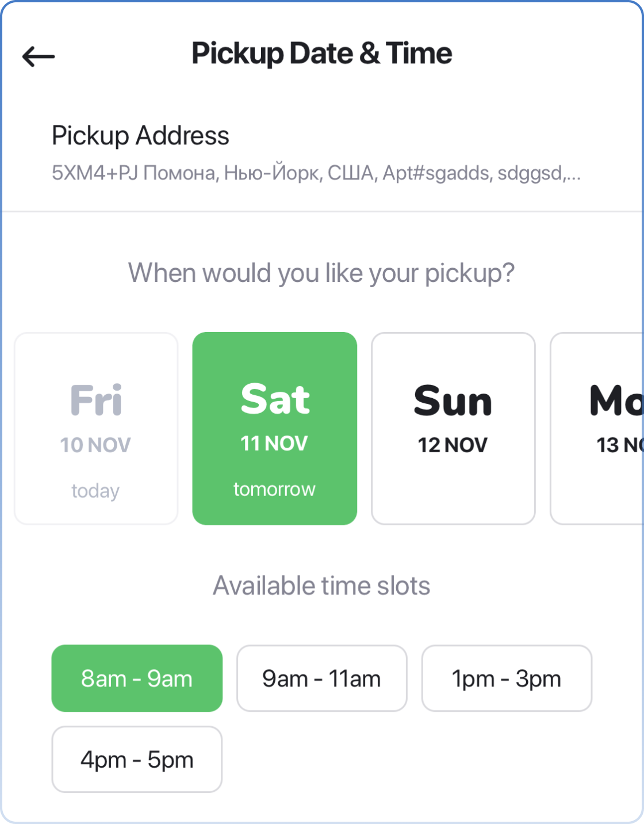Viewport: 644px width, 824px height.
Task: Click the greyed 'Fri' day name
Action: click(96, 400)
